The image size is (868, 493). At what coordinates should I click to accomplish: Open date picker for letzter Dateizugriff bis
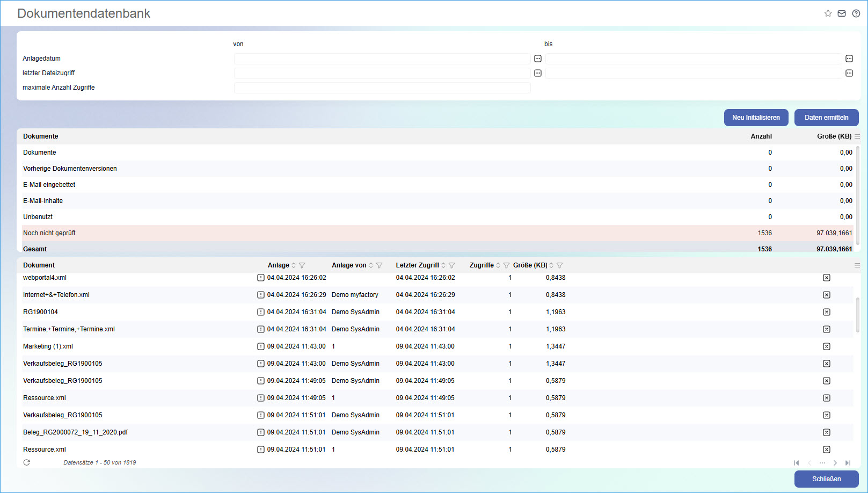(849, 73)
